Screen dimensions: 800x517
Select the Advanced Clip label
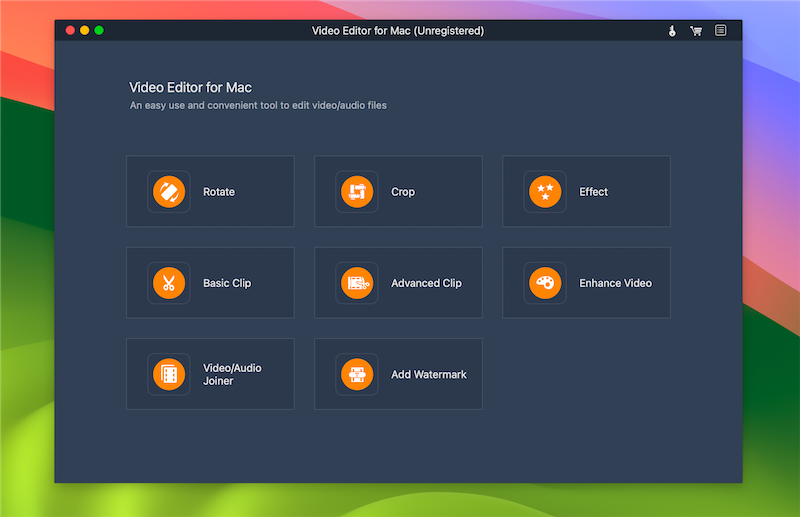click(427, 283)
